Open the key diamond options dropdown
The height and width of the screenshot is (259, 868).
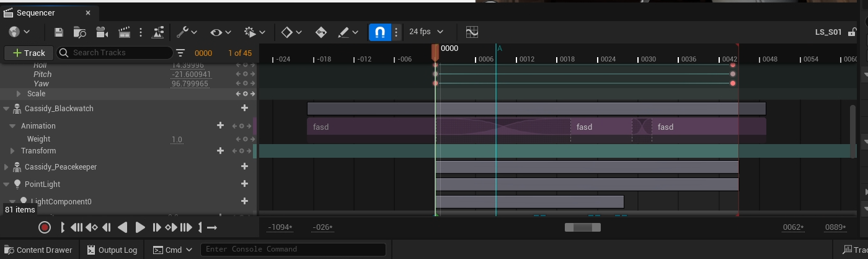coord(291,32)
